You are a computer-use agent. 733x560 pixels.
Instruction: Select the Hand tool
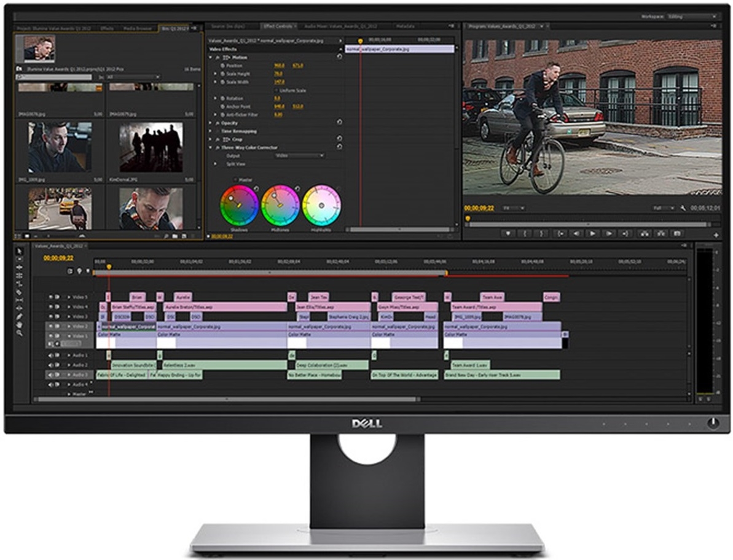click(x=19, y=325)
